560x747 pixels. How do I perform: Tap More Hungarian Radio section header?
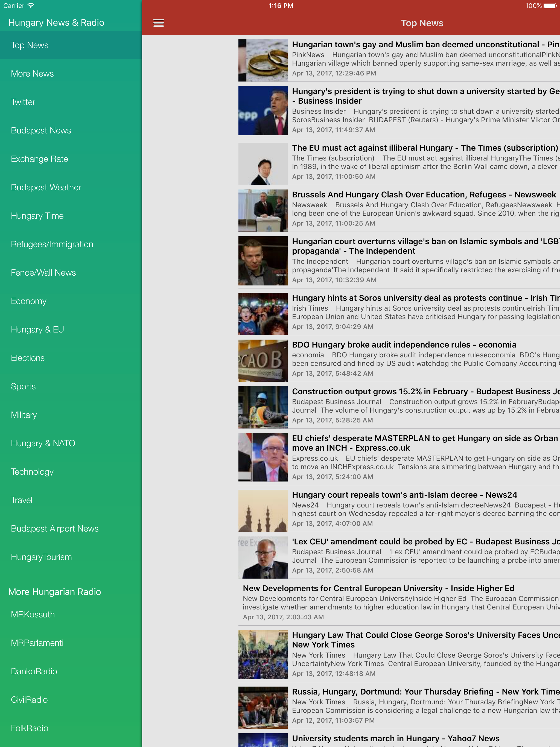pyautogui.click(x=54, y=592)
